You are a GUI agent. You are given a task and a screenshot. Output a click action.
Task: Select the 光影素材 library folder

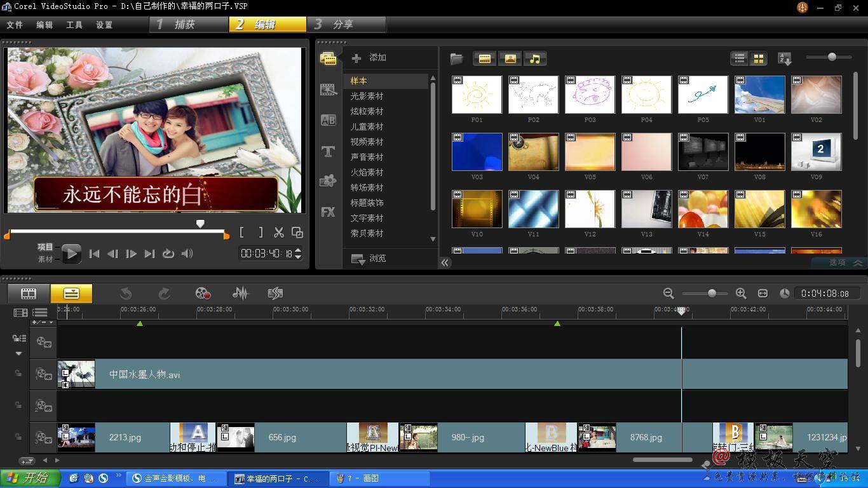[x=367, y=96]
